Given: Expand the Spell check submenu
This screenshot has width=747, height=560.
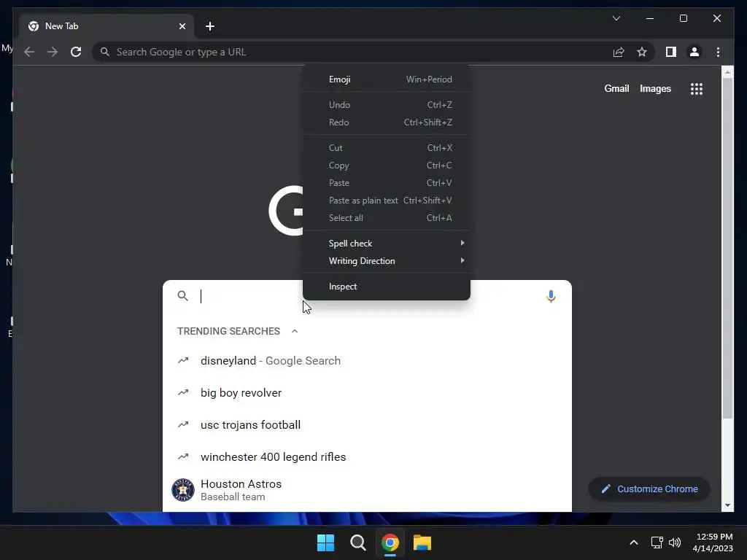Looking at the screenshot, I should tap(387, 244).
